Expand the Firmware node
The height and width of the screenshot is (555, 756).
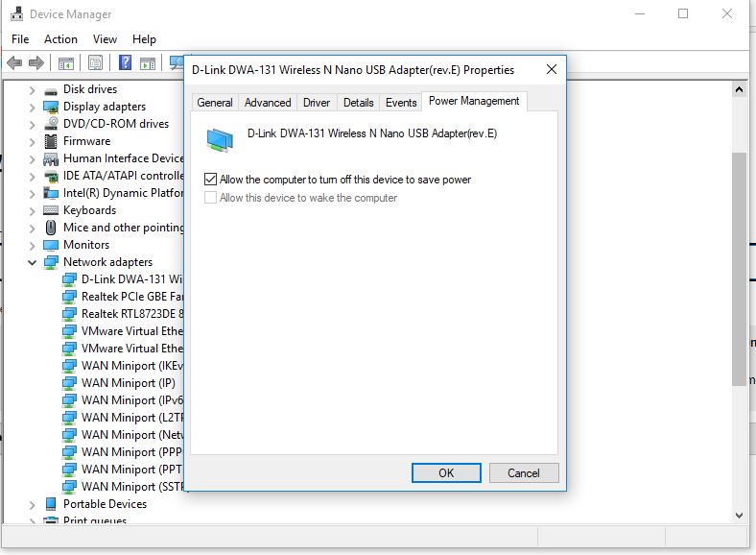32,142
